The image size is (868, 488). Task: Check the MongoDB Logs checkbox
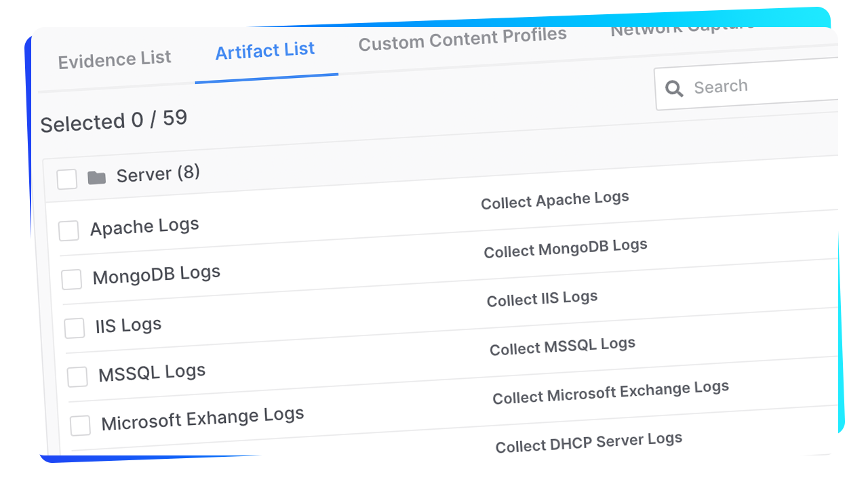[x=71, y=279]
